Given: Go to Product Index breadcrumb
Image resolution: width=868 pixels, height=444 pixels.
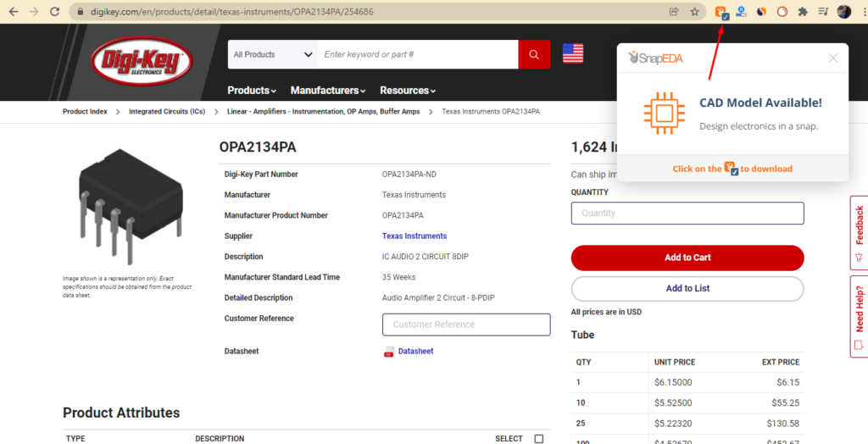Looking at the screenshot, I should [85, 111].
